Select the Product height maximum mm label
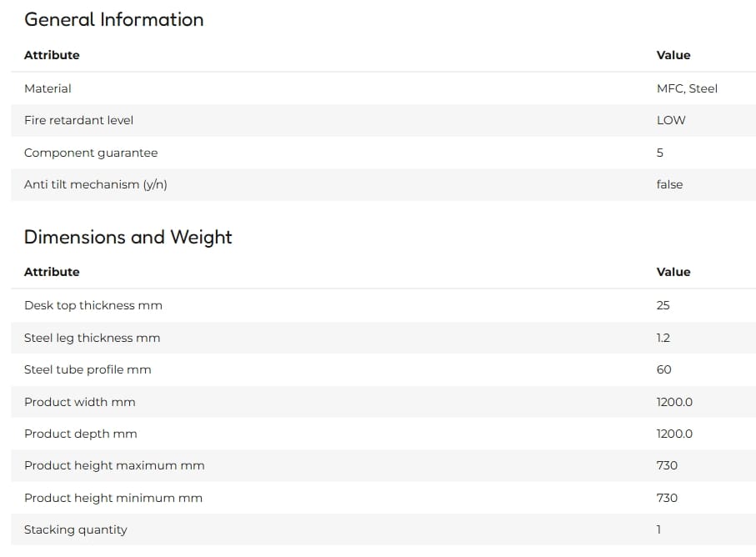Viewport: 756px width, 557px height. (114, 465)
